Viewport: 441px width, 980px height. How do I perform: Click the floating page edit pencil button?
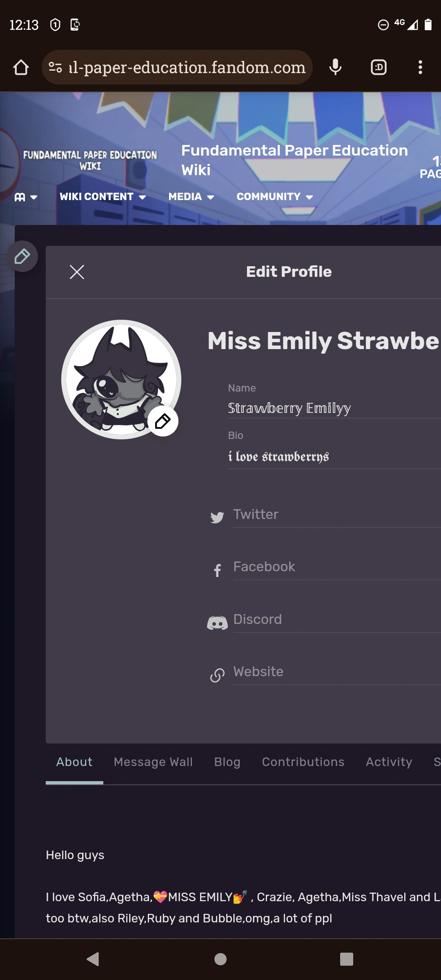click(22, 256)
